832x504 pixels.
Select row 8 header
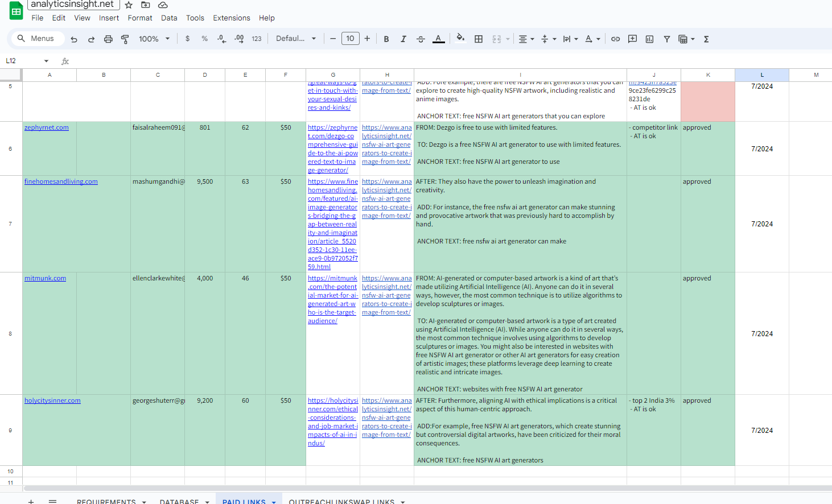10,333
